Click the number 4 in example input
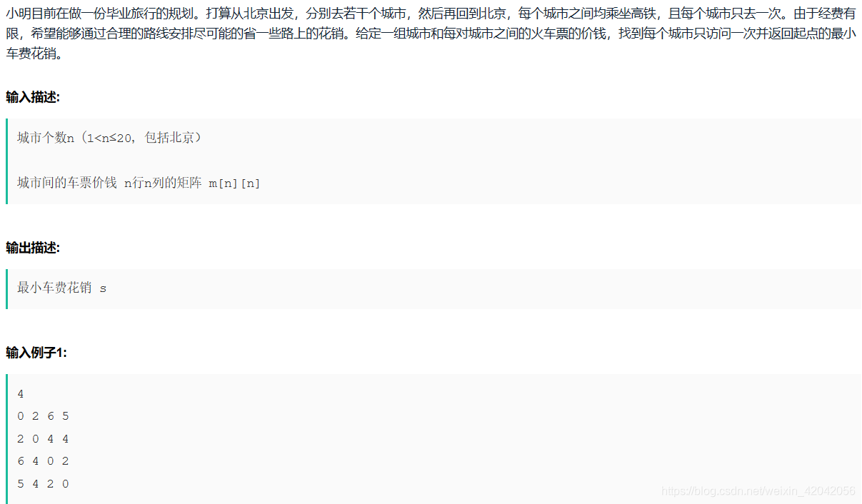 [x=21, y=394]
